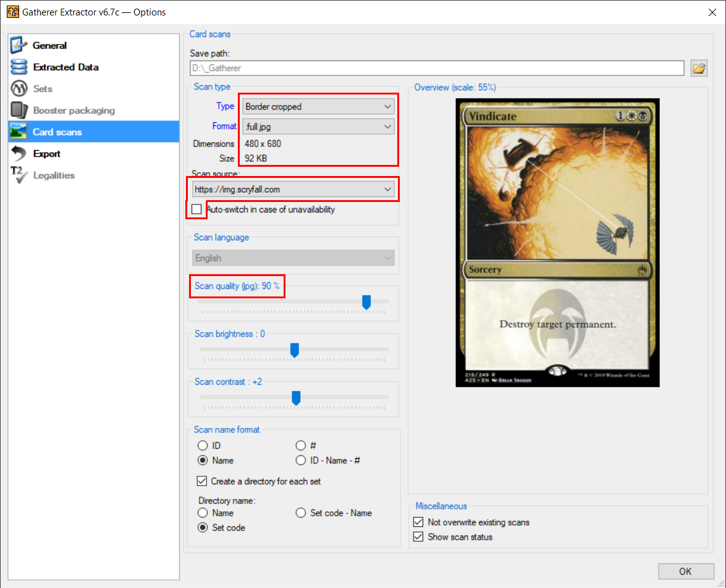
Task: Enable auto-switch in case of unavailability
Action: click(x=196, y=209)
